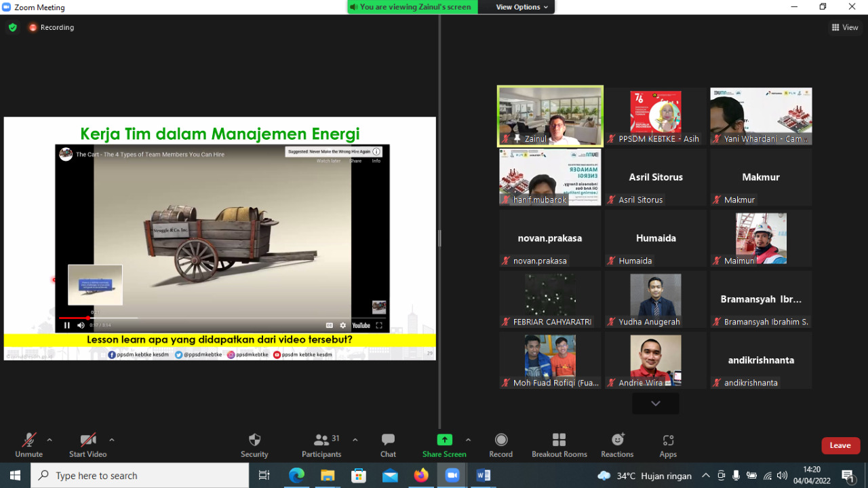Click the green Share Screen button
Viewport: 868px width, 488px height.
pyautogui.click(x=444, y=445)
